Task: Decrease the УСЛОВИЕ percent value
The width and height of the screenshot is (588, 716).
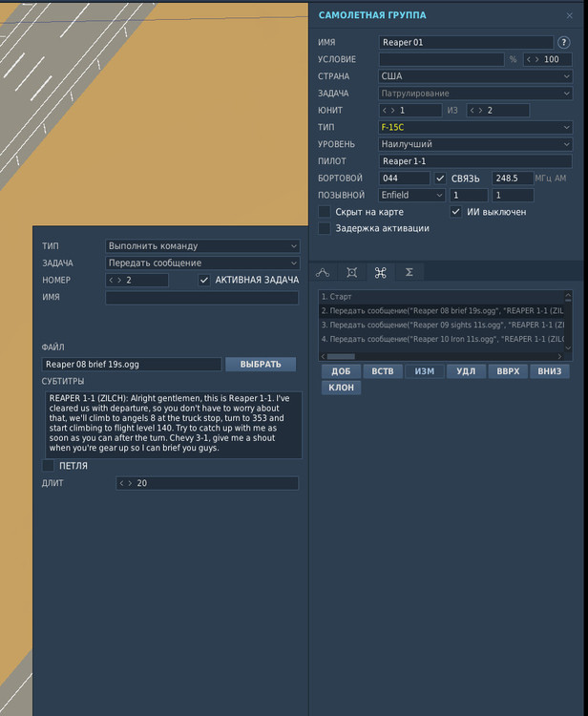Action: pyautogui.click(x=529, y=59)
